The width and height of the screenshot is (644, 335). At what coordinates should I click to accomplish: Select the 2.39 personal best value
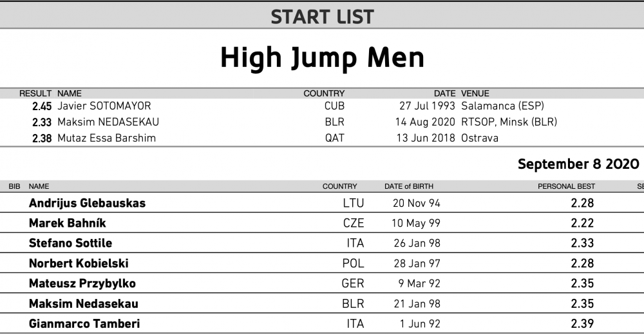pos(582,324)
